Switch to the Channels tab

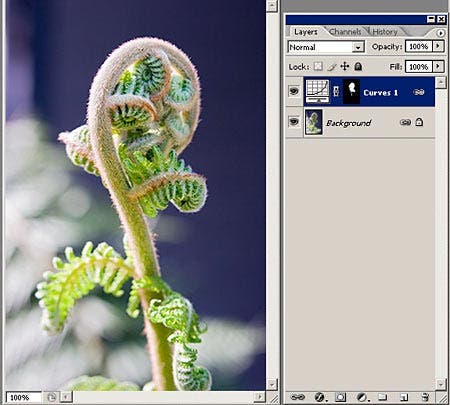(x=345, y=32)
